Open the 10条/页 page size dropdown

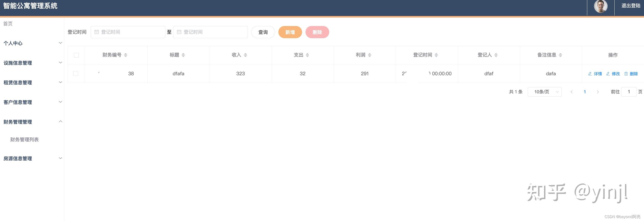(x=545, y=92)
